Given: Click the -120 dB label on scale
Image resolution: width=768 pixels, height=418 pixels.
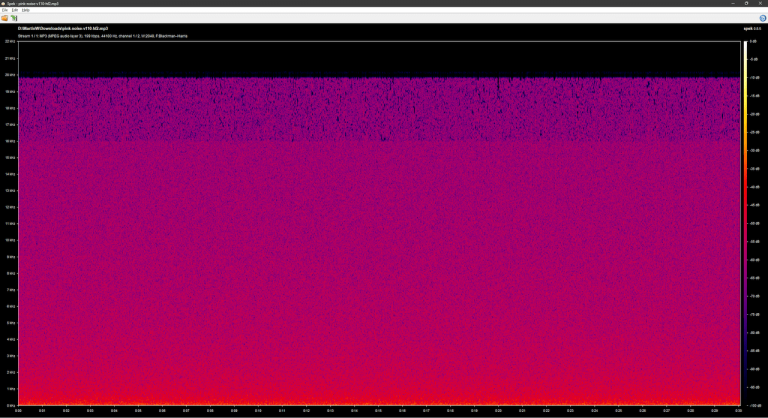Looking at the screenshot, I should 755,404.
